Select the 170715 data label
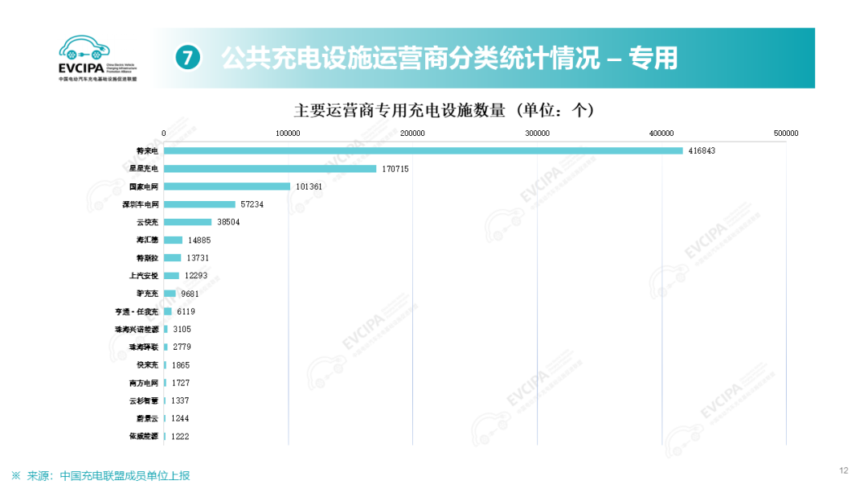 coord(396,169)
